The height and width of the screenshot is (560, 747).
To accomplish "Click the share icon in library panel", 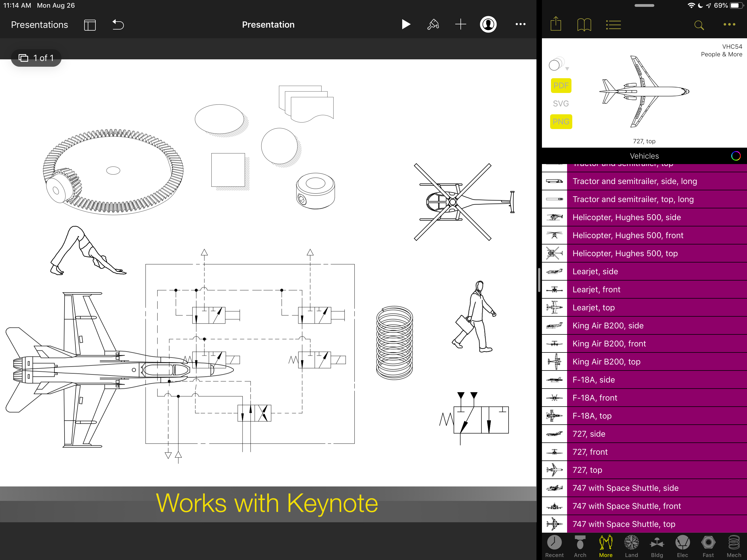I will tap(556, 25).
